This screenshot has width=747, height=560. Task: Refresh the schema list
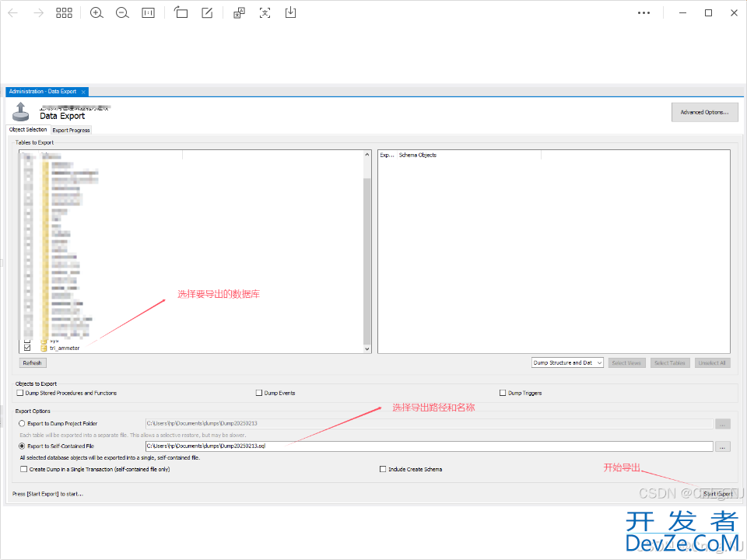pyautogui.click(x=33, y=363)
